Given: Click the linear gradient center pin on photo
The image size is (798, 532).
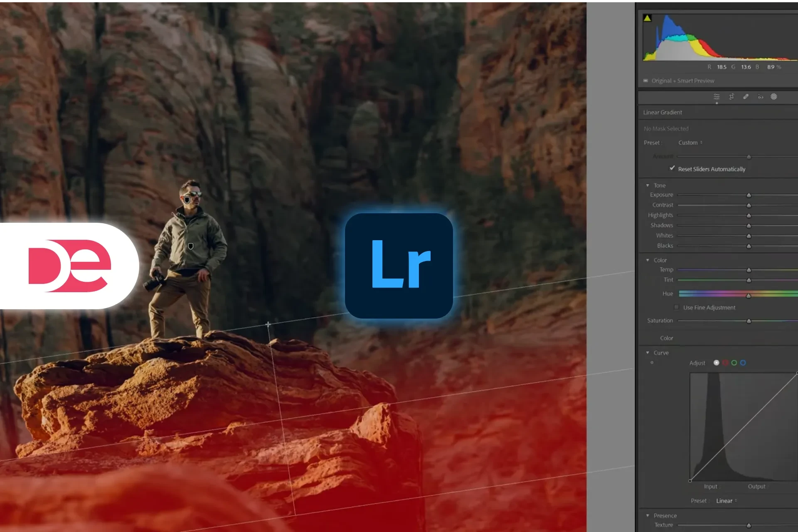Looking at the screenshot, I should [x=268, y=324].
